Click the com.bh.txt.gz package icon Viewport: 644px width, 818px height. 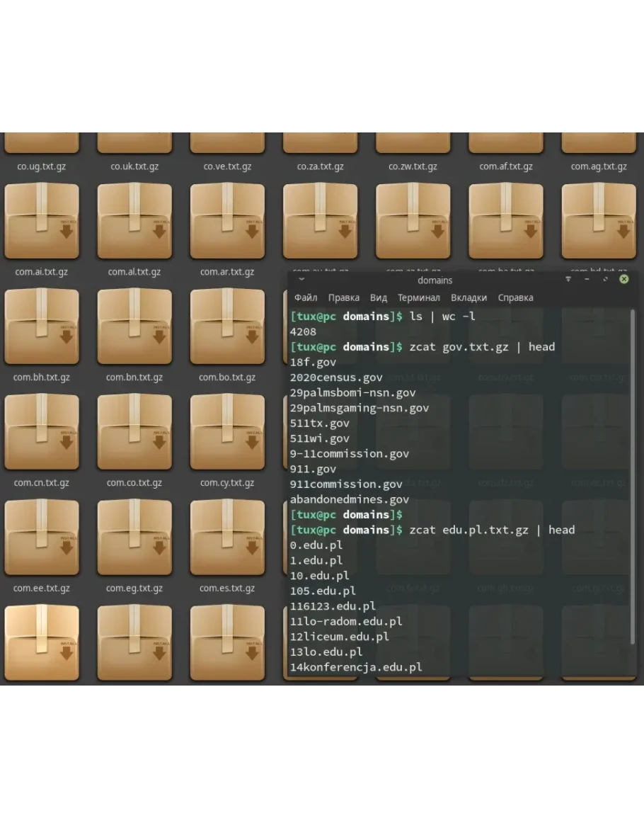(42, 326)
